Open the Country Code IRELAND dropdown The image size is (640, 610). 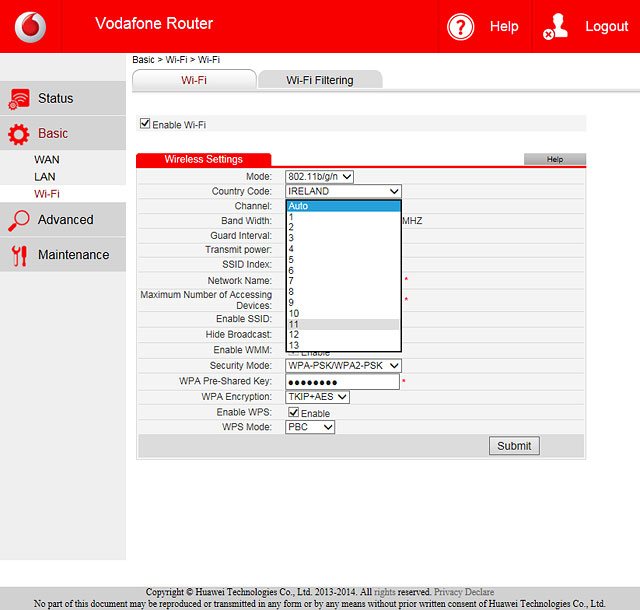pyautogui.click(x=343, y=191)
